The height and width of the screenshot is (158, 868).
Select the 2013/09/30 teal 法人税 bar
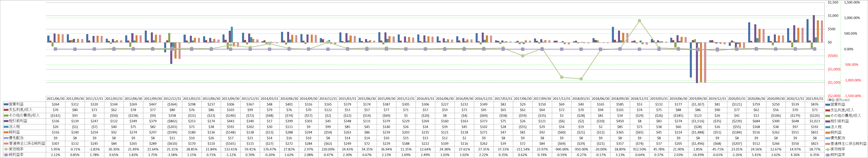tap(232, 35)
